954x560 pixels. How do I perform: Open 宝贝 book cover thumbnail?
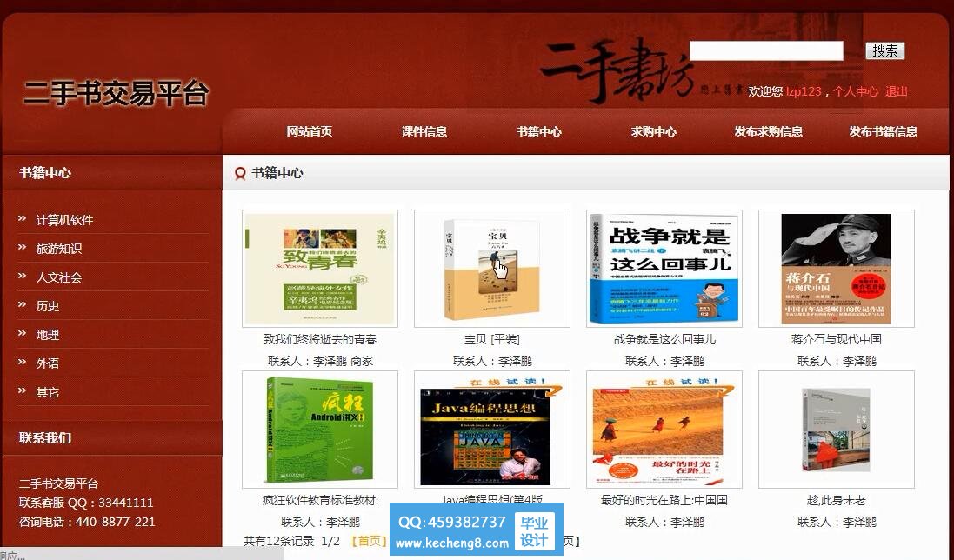492,269
